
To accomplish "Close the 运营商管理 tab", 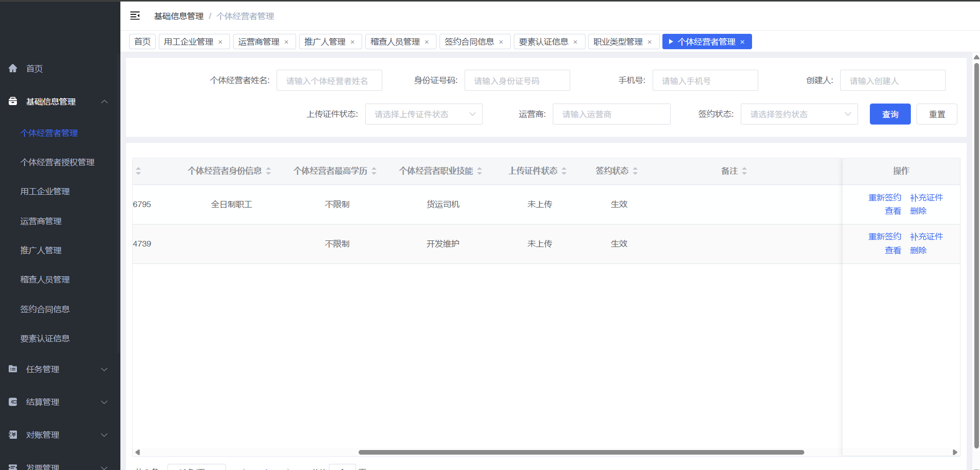I will coord(286,42).
